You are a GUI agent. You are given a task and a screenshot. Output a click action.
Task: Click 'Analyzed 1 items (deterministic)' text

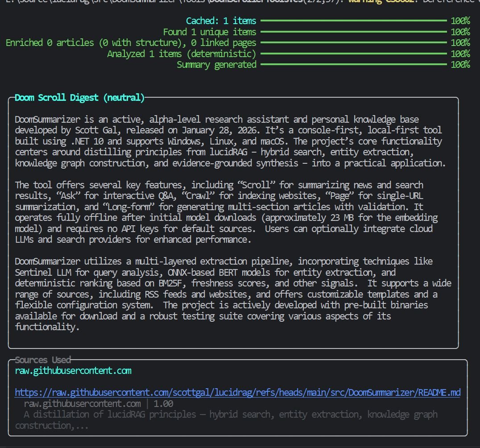182,54
